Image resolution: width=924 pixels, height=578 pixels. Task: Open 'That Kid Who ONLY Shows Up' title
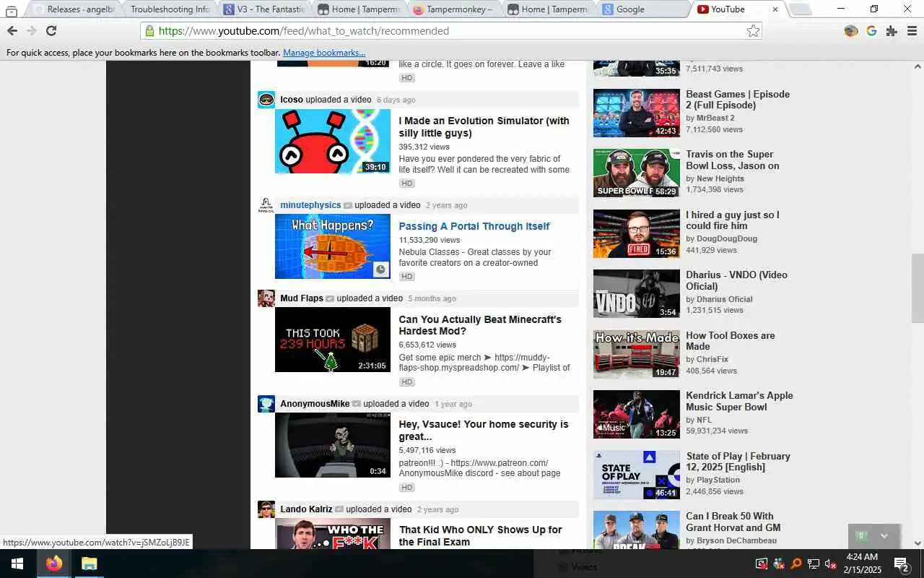pos(480,535)
